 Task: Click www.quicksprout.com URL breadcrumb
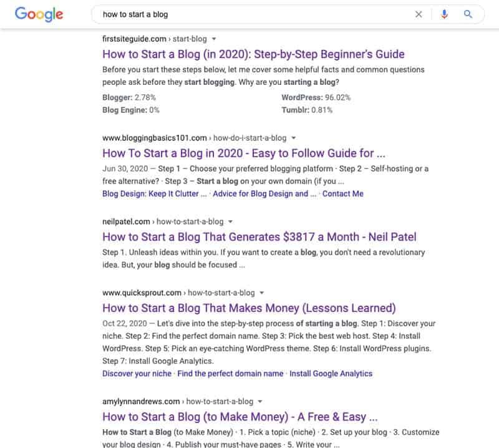(178, 293)
